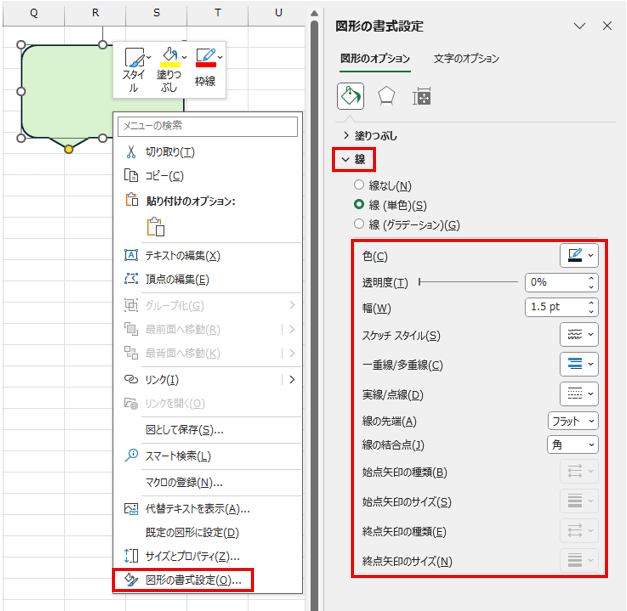Select the 線 (グラデーション) radio button
Viewport: 627px width, 611px height.
[x=359, y=224]
